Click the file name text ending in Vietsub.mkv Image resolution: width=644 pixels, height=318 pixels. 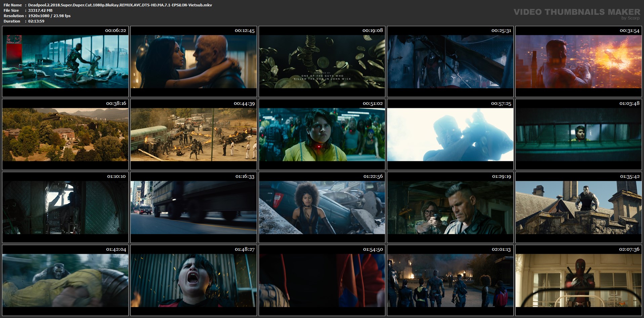point(120,5)
